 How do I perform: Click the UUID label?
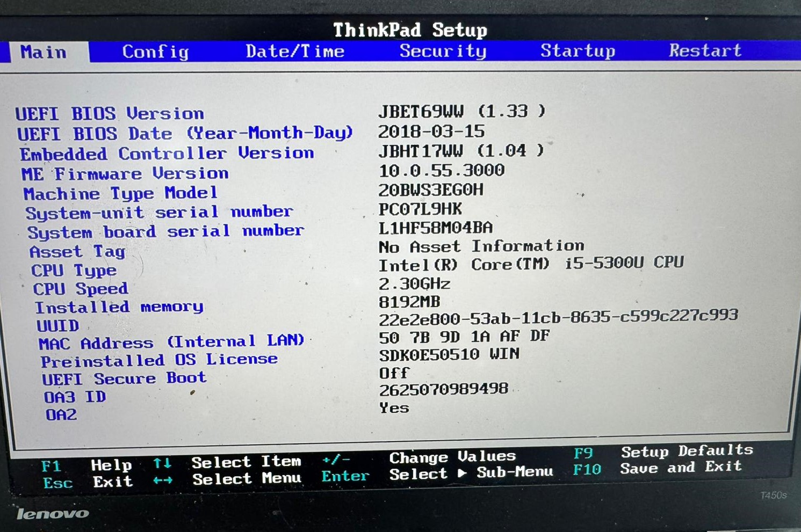coord(58,326)
